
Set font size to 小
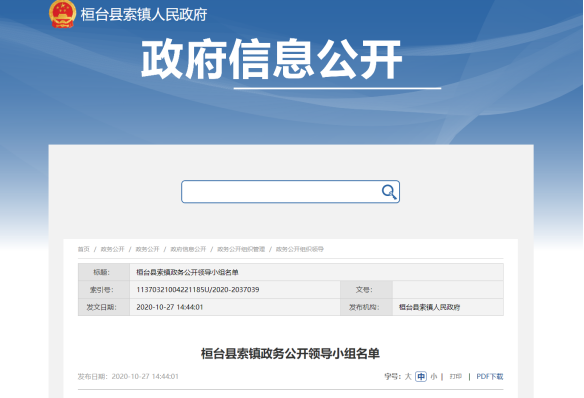click(x=434, y=376)
